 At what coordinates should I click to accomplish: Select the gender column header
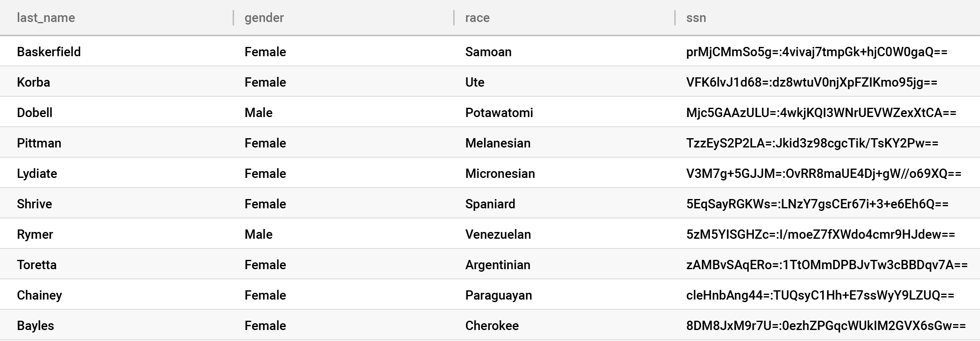[x=264, y=18]
